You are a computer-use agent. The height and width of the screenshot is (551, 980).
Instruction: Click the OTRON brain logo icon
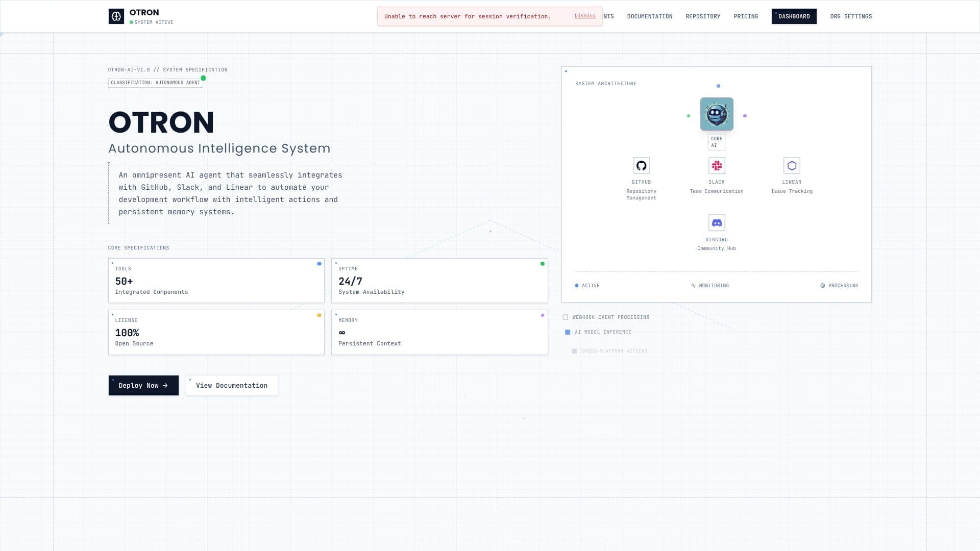pos(116,16)
